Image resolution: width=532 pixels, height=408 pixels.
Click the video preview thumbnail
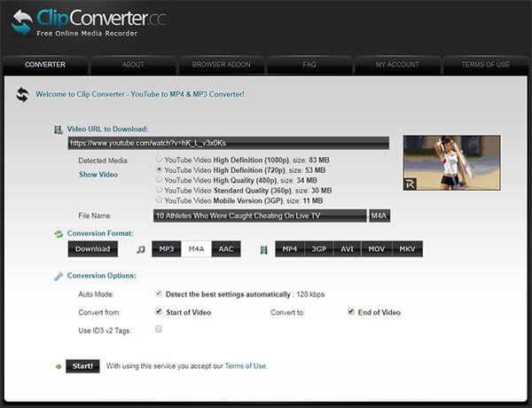point(451,162)
